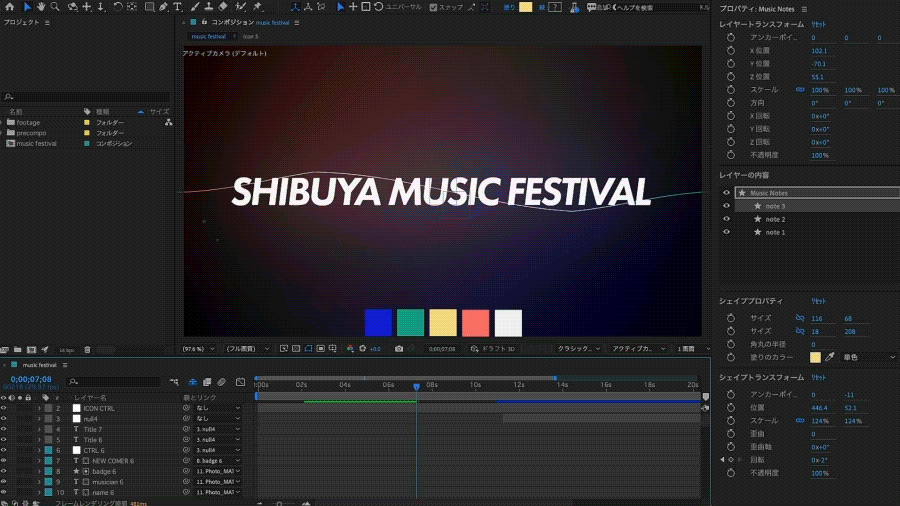
Task: Toggle visibility of note 1
Action: click(727, 232)
